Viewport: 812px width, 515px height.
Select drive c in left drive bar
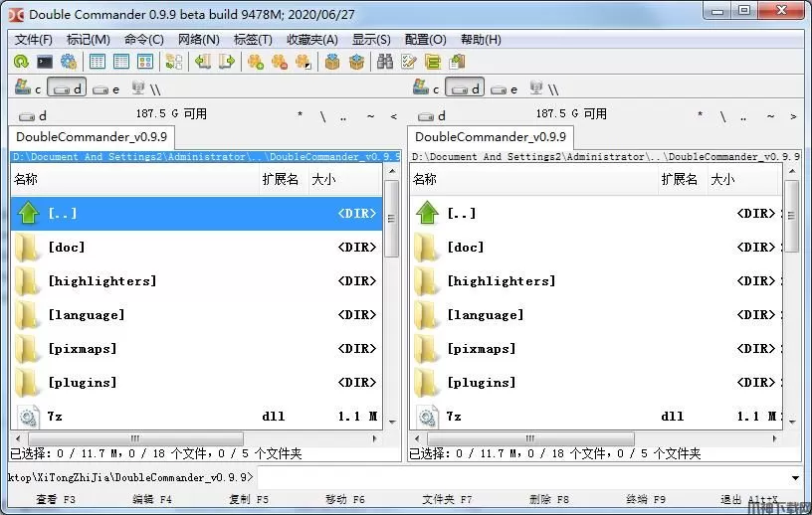point(28,88)
